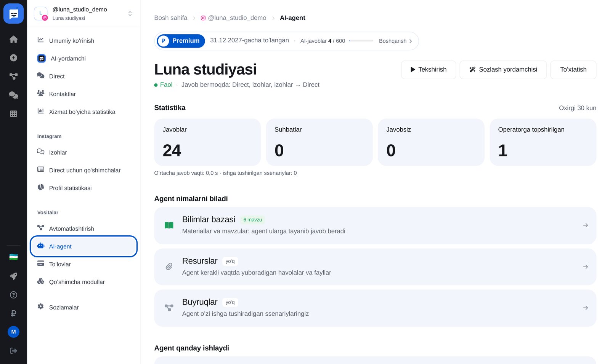Click the scenario flow icon of Buyruqlar

(169, 308)
